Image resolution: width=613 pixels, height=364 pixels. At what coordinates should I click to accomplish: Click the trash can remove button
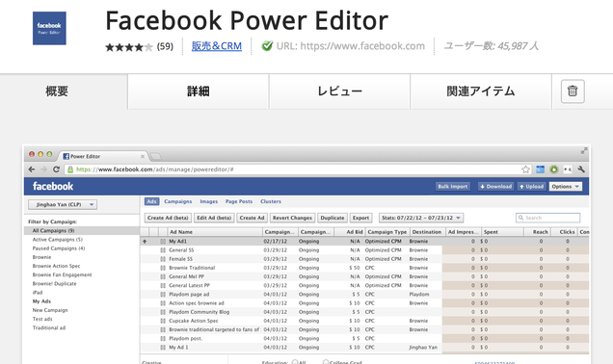pos(573,91)
